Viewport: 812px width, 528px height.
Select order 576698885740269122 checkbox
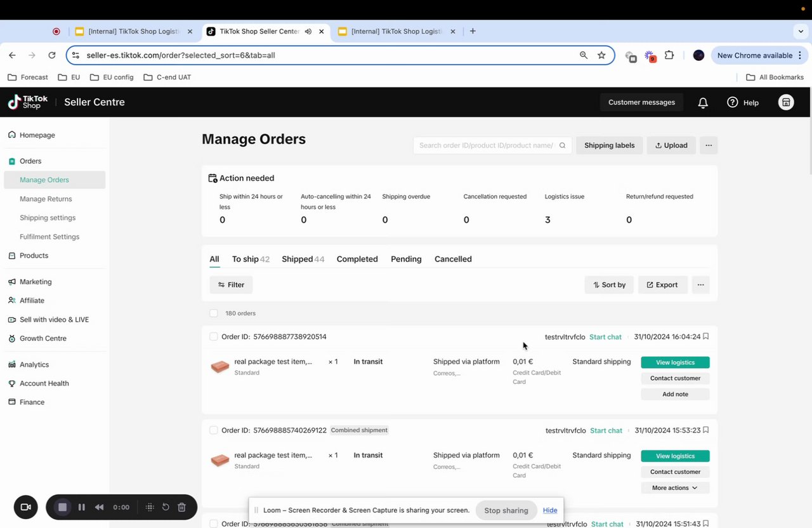click(214, 430)
